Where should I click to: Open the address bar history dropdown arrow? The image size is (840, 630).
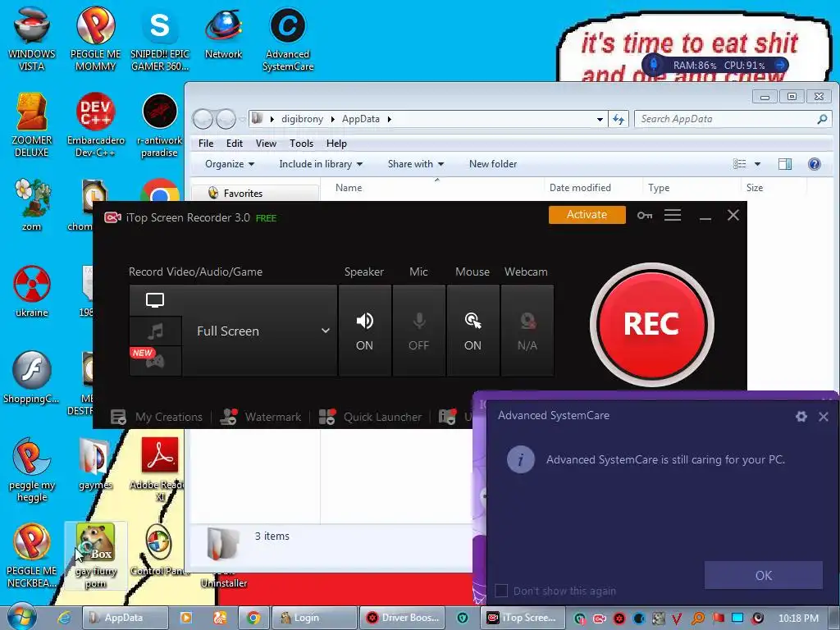click(600, 120)
